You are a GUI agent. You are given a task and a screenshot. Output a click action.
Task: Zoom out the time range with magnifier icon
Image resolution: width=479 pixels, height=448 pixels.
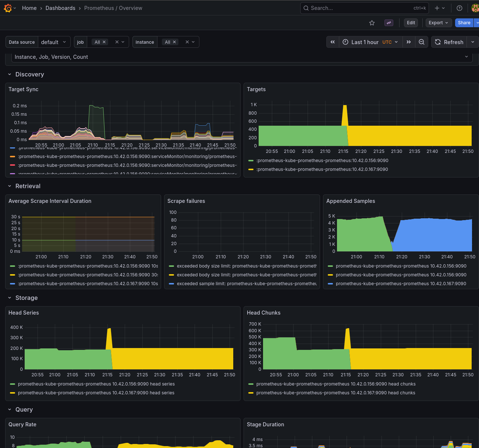tap(422, 42)
